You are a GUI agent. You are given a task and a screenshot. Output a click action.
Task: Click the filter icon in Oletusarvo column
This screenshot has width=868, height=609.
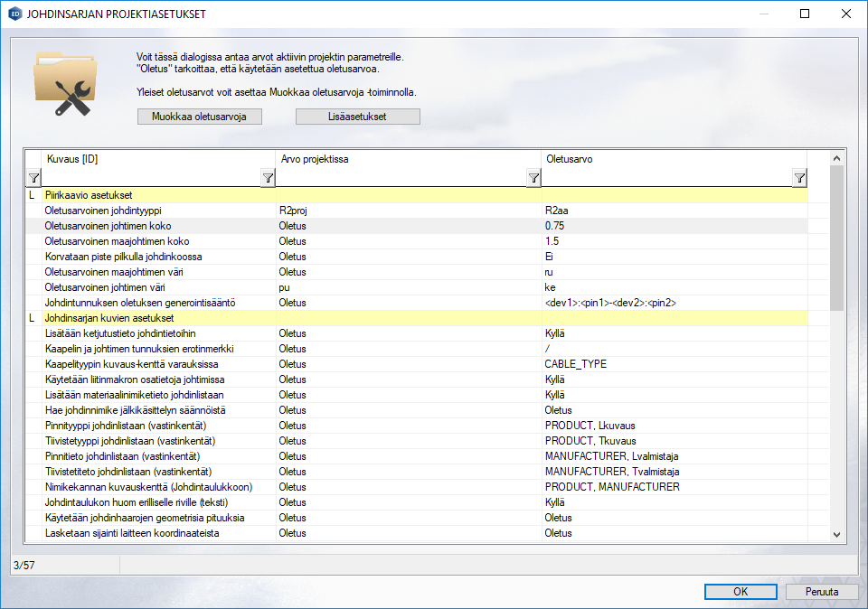pyautogui.click(x=799, y=178)
